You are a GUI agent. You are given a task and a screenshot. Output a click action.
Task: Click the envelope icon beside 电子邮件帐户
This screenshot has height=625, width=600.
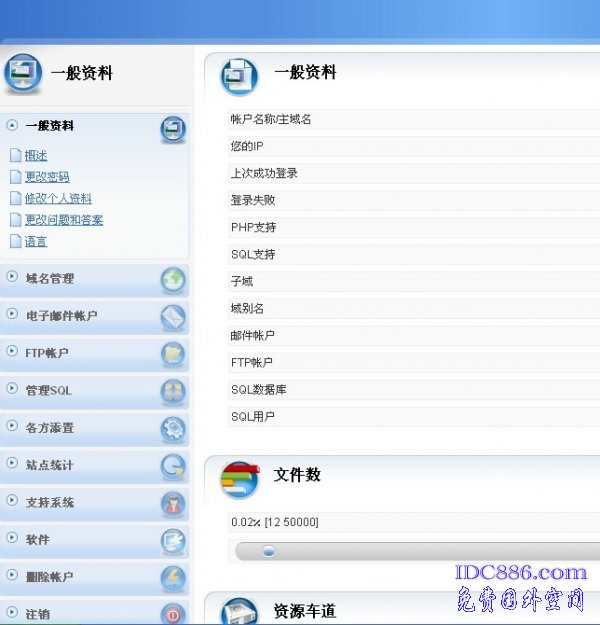click(173, 317)
